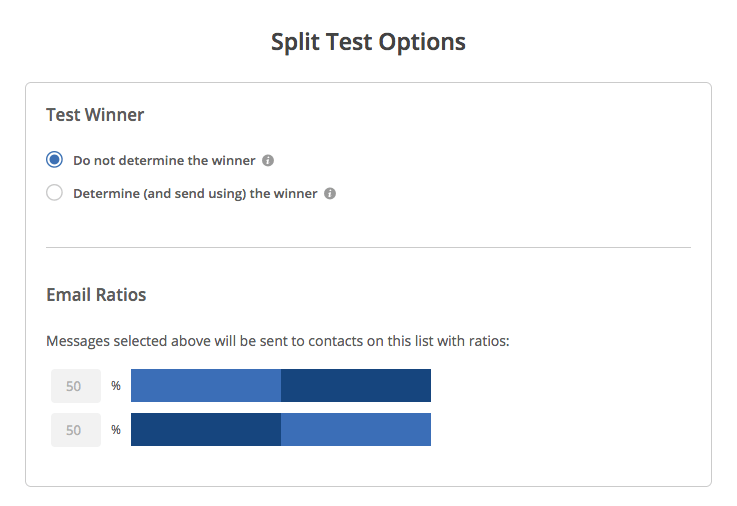Click the "Email Ratios" section heading
The height and width of the screenshot is (506, 737).
click(x=96, y=295)
